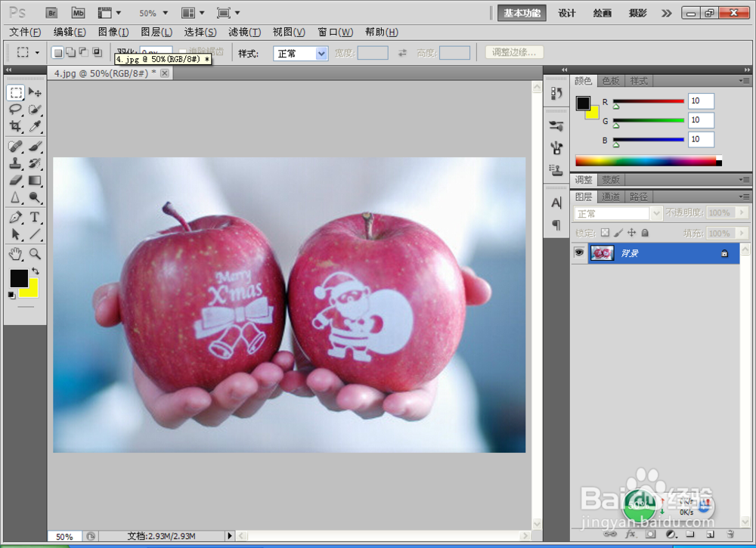Screen dimensions: 756x548
Task: Open the 图像(I) menu
Action: point(113,32)
